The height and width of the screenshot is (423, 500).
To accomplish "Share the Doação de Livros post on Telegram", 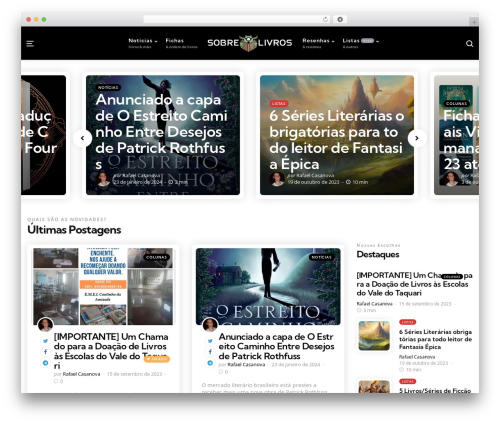I will (x=45, y=363).
